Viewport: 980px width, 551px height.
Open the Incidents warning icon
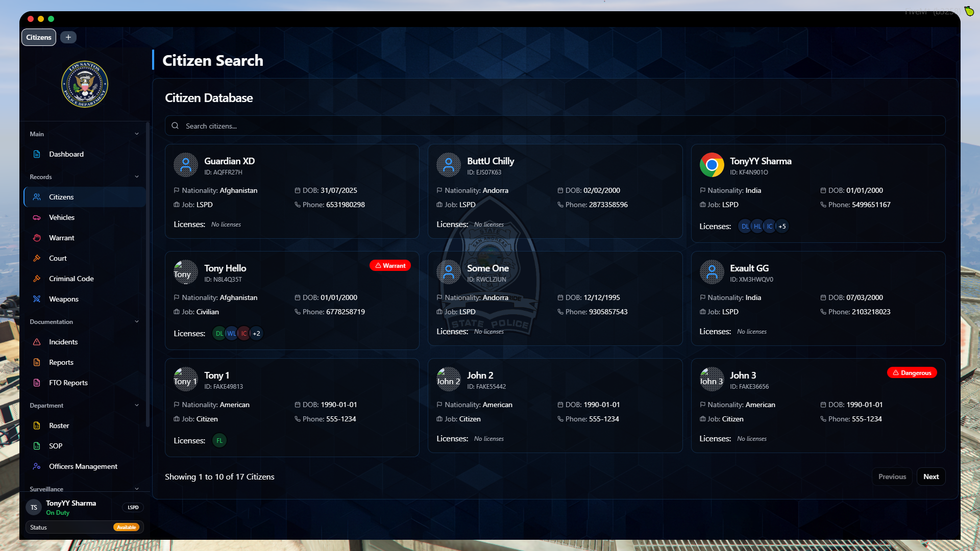tap(37, 342)
